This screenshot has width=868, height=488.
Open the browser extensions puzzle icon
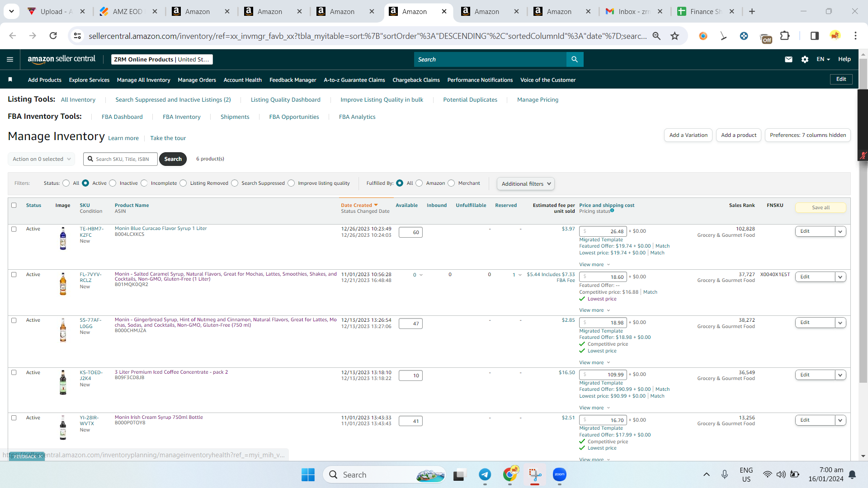(785, 36)
